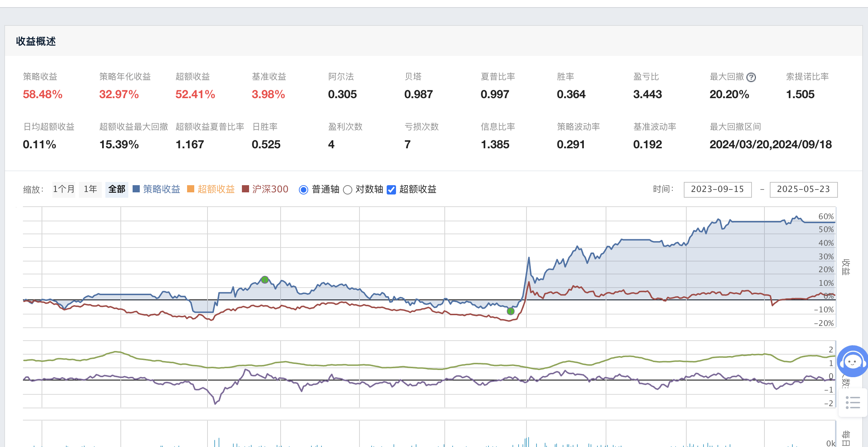This screenshot has height=447, width=868.
Task: Zoom to the 1个月 range
Action: (64, 189)
